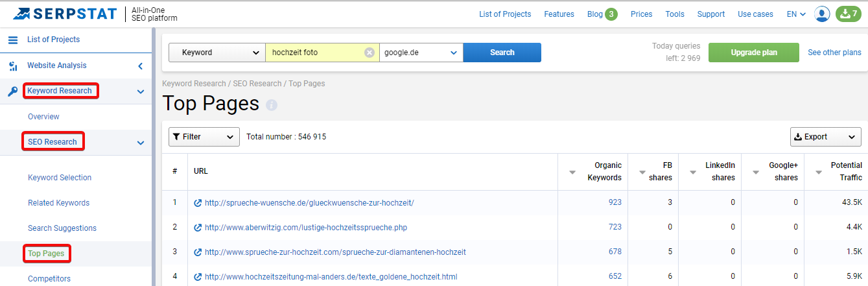Open external link icon for sprueche-zur-hochzeit.com row

(x=198, y=252)
